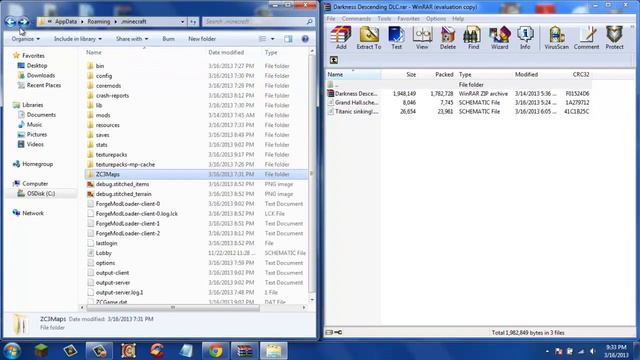Open the Windows Start button
The width and height of the screenshot is (640, 360).
coord(12,351)
